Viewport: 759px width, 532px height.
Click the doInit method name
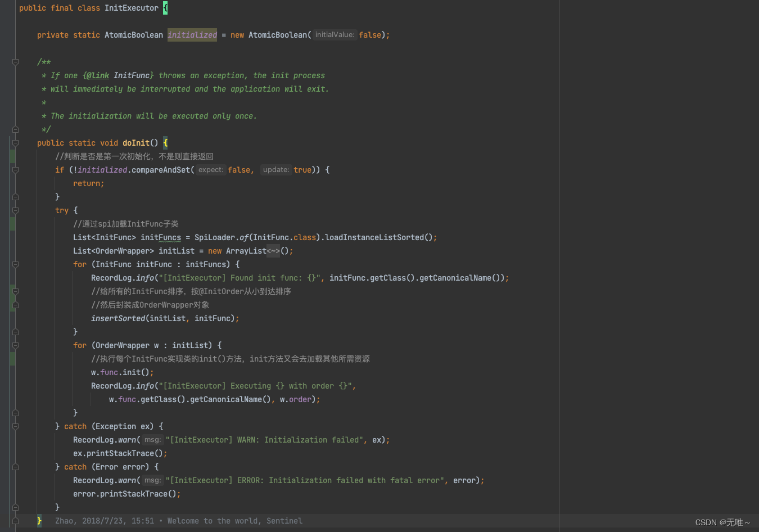[x=136, y=143]
